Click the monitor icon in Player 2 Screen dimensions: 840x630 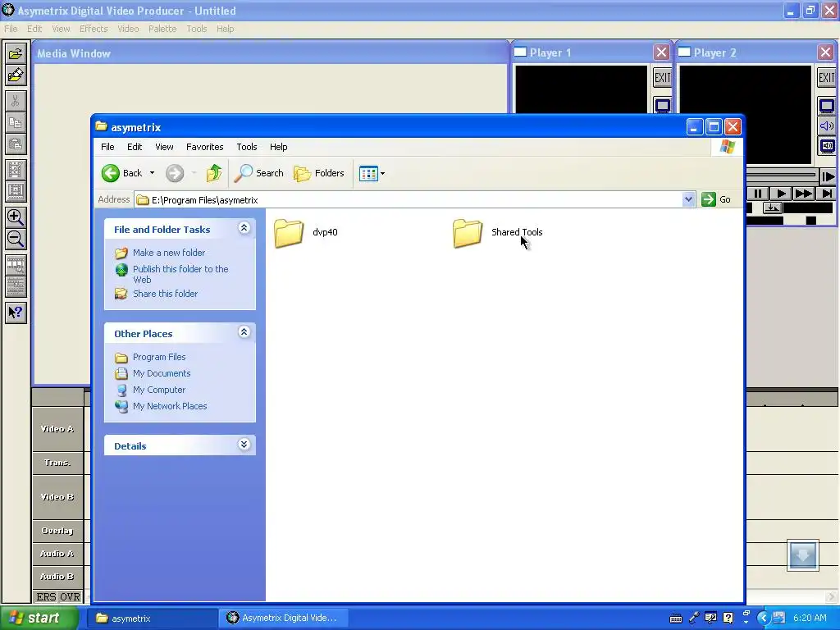tap(827, 106)
